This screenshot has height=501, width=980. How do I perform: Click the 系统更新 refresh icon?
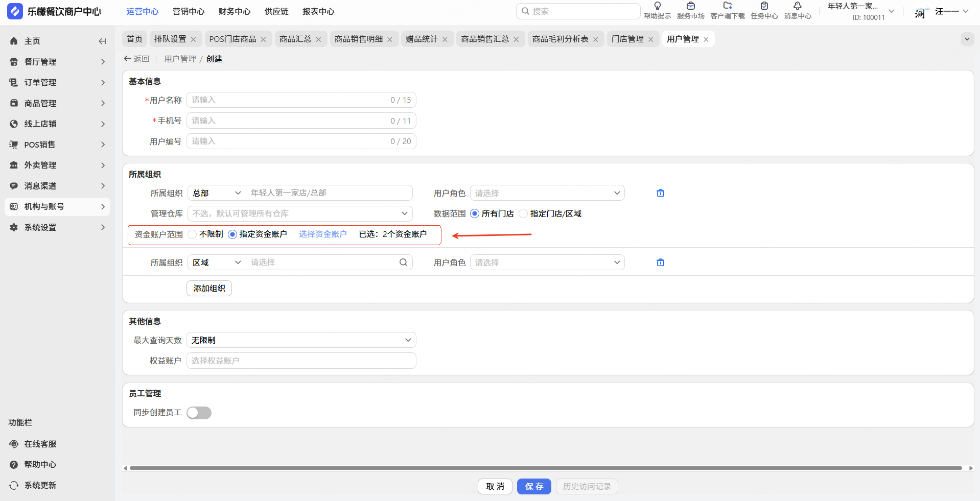pyautogui.click(x=14, y=486)
